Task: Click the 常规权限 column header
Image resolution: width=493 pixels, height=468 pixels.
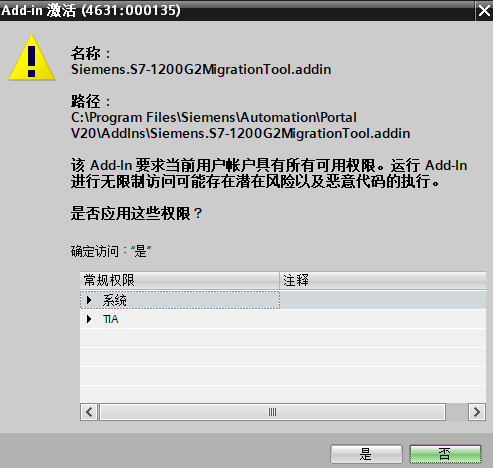Action: click(x=179, y=280)
